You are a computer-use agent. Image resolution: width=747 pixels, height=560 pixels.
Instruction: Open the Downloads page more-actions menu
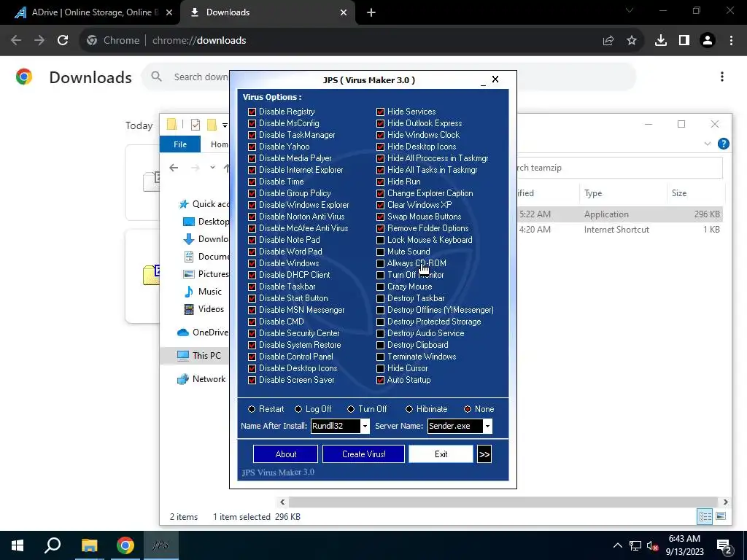[722, 77]
